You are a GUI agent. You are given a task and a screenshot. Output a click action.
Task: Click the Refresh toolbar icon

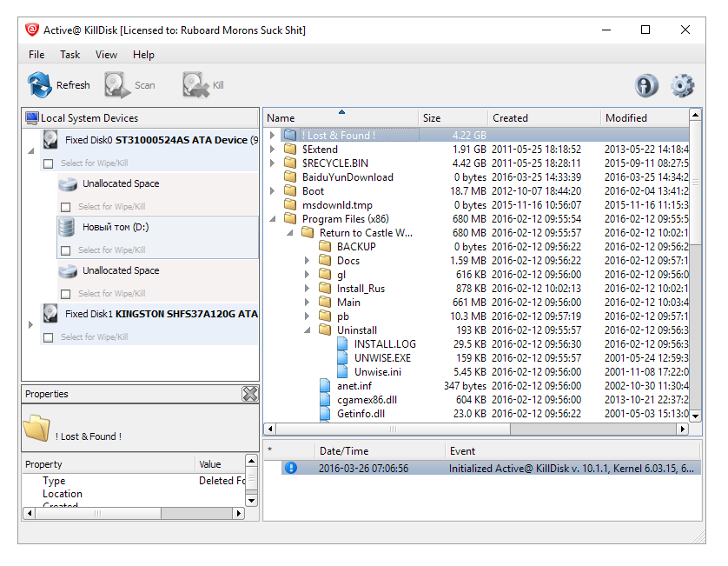coord(39,85)
